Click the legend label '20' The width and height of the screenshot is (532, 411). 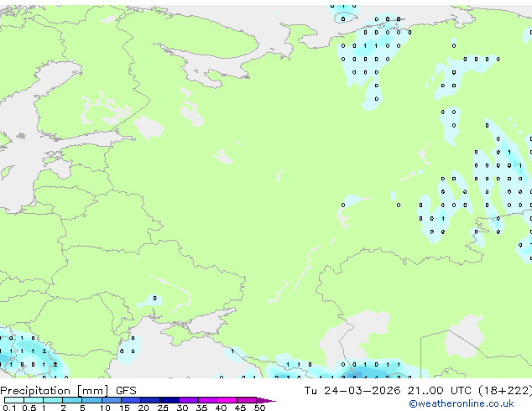(x=143, y=408)
